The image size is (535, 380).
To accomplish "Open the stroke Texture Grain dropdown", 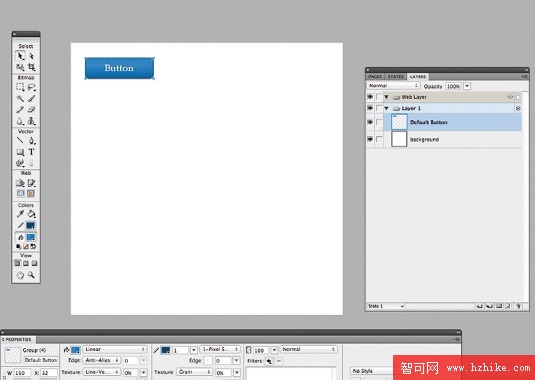I will click(x=194, y=372).
